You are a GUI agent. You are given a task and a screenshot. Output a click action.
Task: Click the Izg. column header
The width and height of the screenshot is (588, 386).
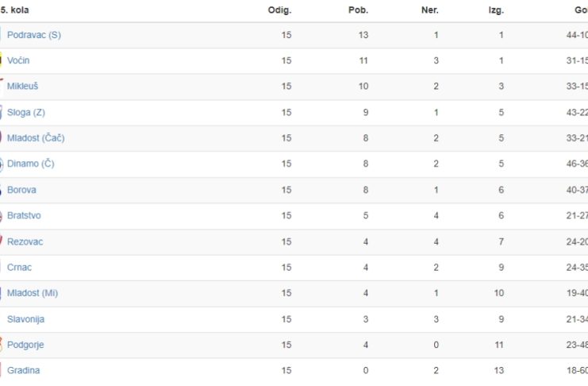tap(496, 10)
